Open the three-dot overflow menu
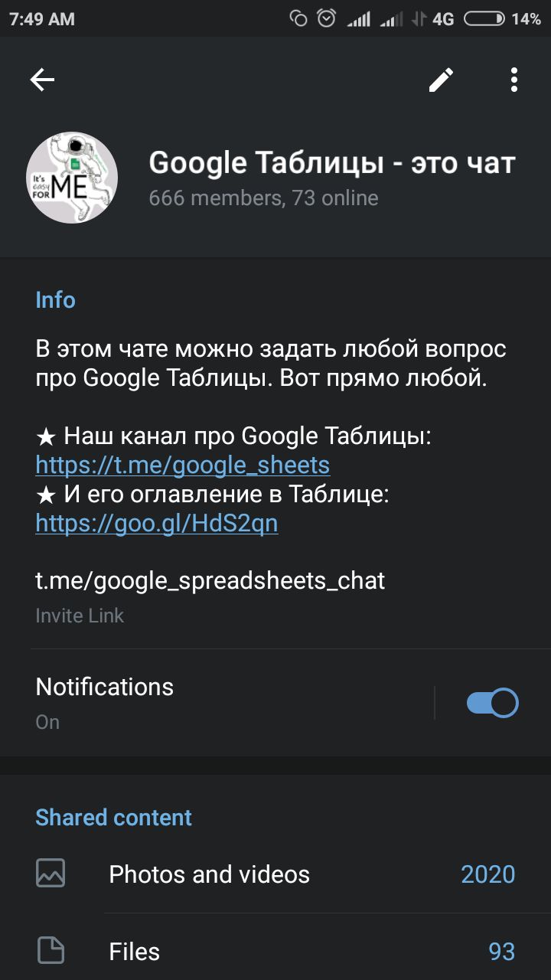This screenshot has height=980, width=551. [514, 80]
